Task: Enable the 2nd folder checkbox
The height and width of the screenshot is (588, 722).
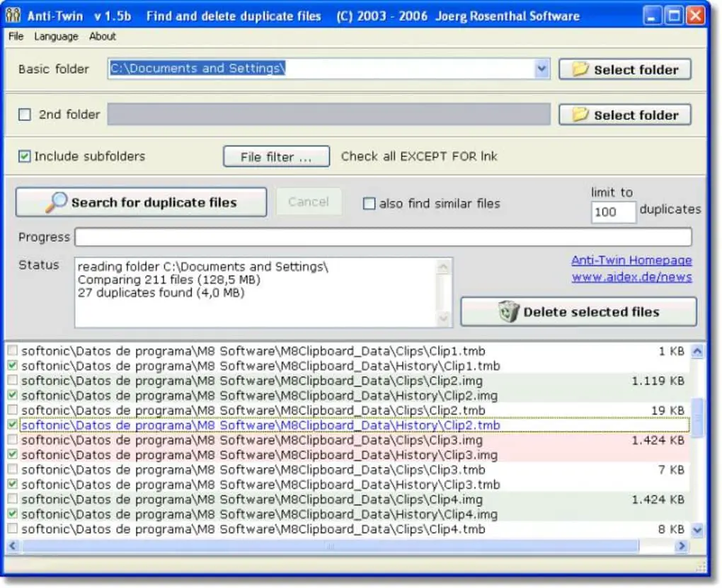Action: click(25, 114)
